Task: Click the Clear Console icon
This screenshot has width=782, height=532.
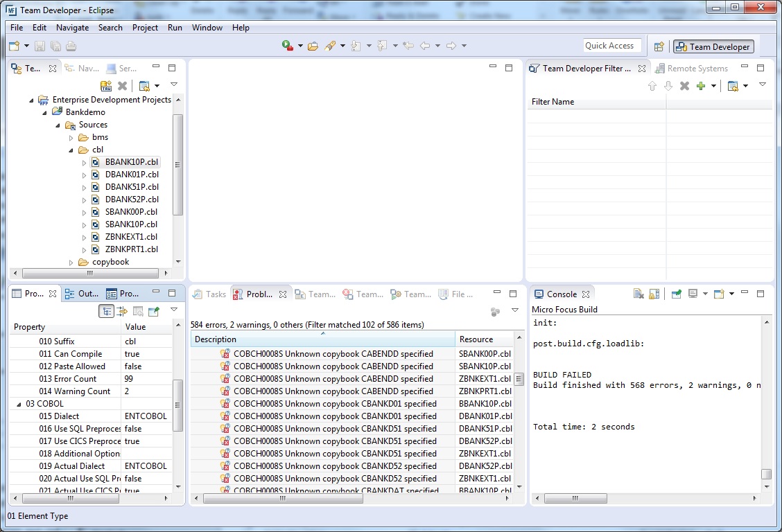Action: click(x=638, y=294)
